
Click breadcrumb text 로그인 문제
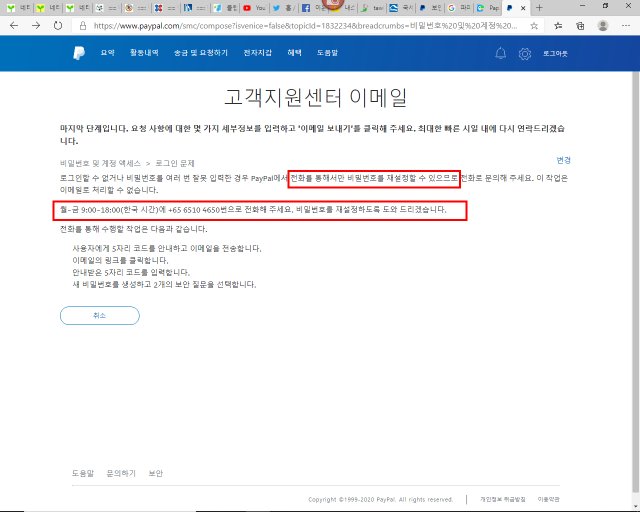pyautogui.click(x=175, y=163)
